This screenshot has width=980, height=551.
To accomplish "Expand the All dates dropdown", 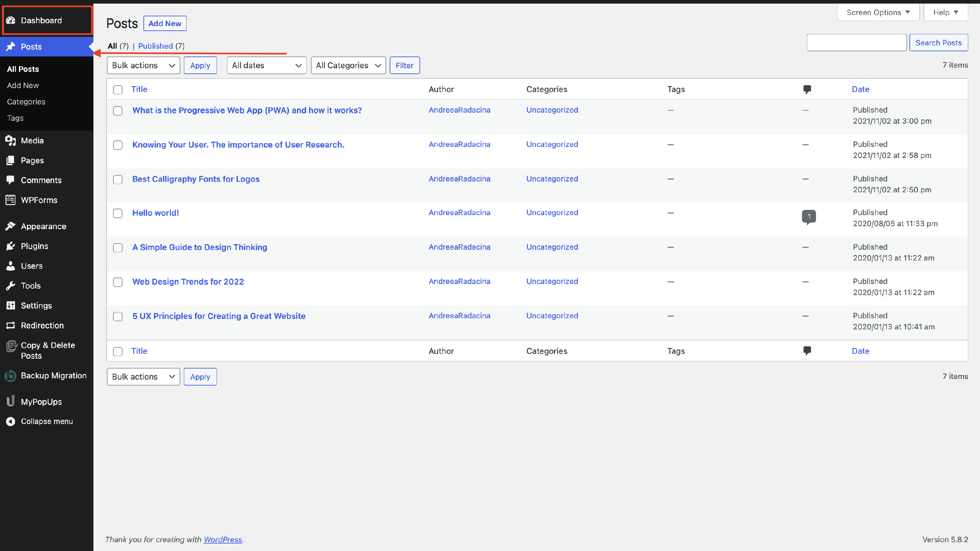I will coord(266,65).
